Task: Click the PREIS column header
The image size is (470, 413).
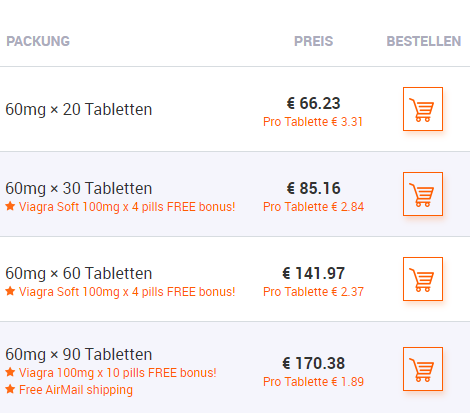Action: point(313,41)
